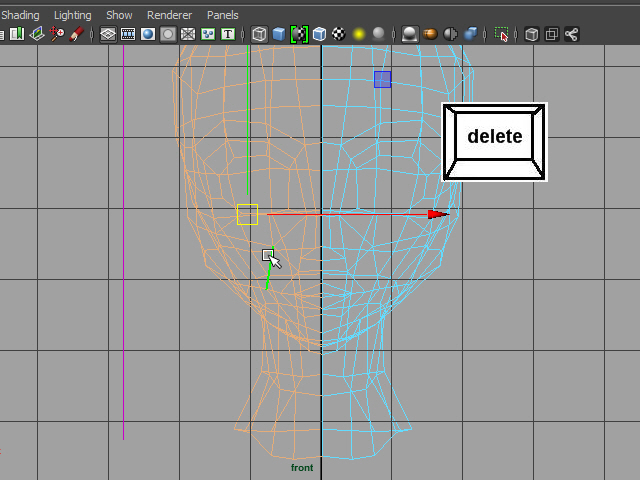Click the textured checker sphere icon
This screenshot has height=480, width=640.
pyautogui.click(x=339, y=34)
